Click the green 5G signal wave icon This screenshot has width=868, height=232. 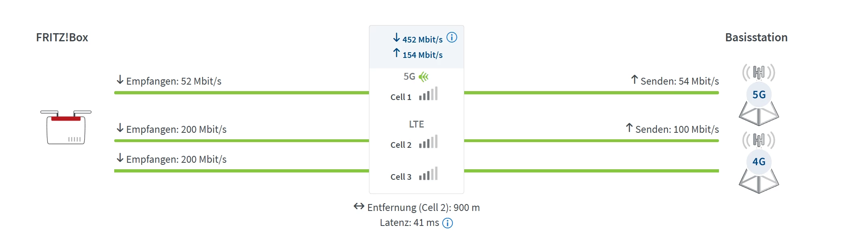pyautogui.click(x=424, y=77)
